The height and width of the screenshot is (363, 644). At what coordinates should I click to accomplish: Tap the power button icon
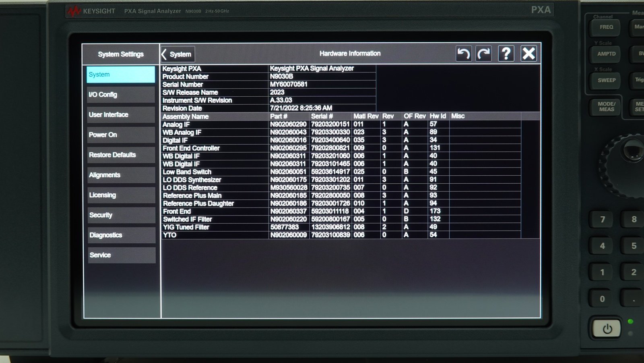click(607, 329)
